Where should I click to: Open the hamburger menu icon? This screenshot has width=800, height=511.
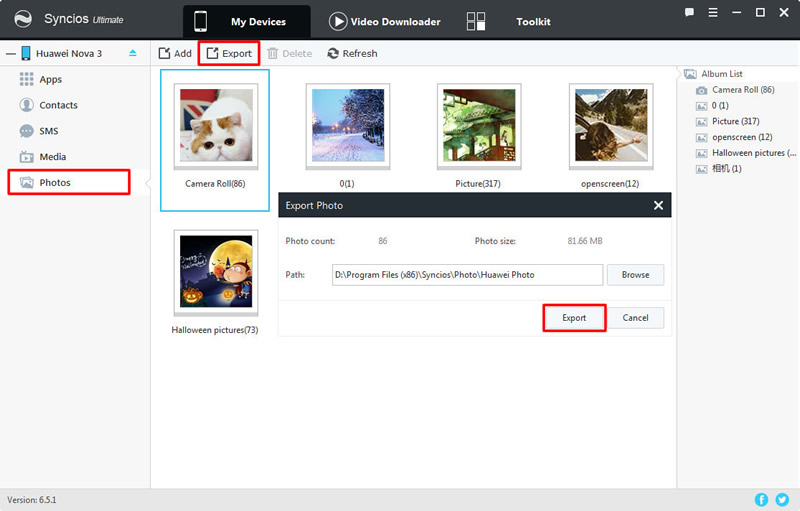[x=713, y=12]
